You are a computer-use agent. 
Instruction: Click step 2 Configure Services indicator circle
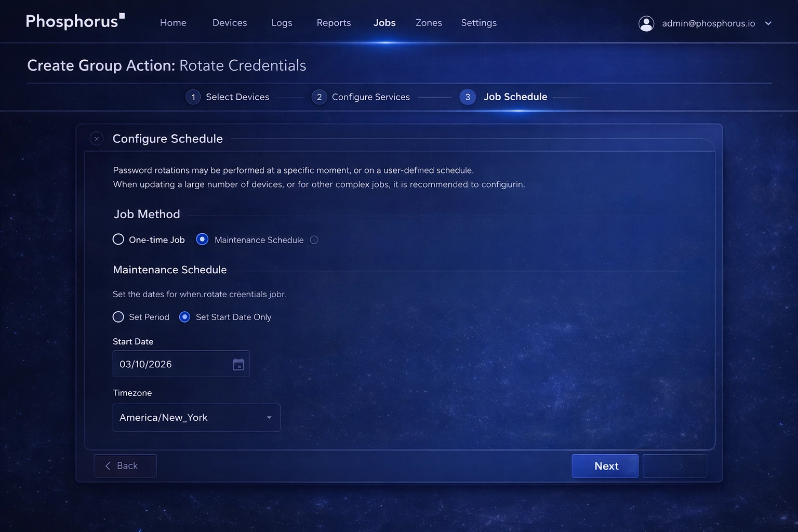pyautogui.click(x=319, y=97)
